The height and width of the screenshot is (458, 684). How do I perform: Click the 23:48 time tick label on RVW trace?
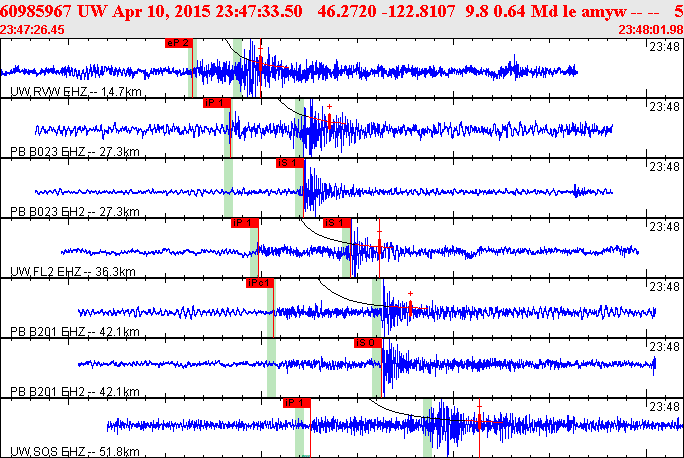[x=664, y=47]
